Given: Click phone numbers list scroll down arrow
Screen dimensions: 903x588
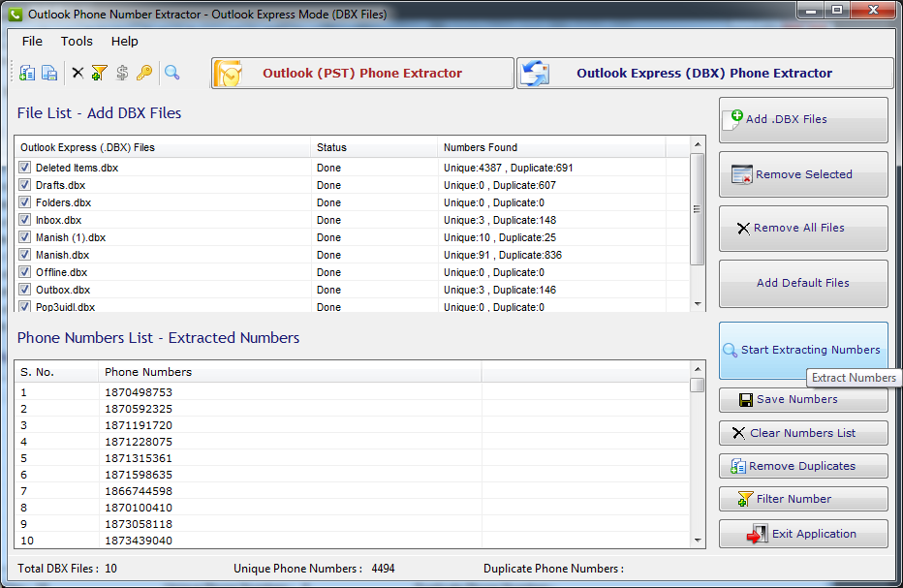Looking at the screenshot, I should [698, 541].
